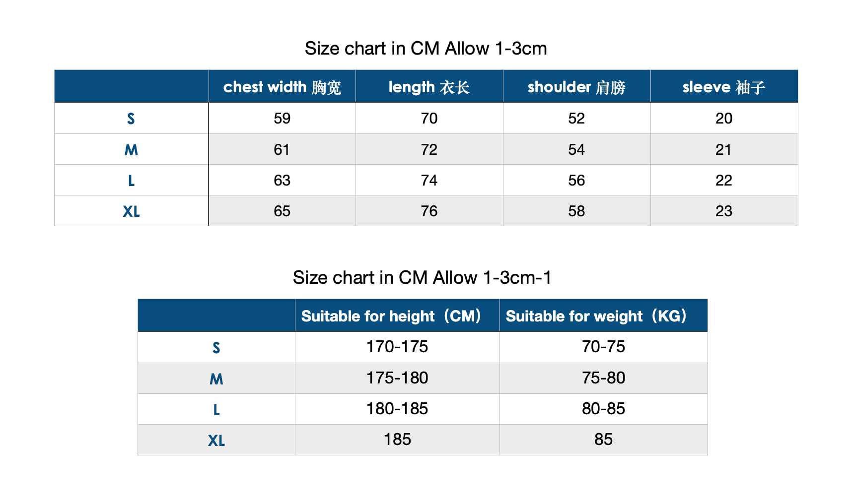Click the length cell showing 72
This screenshot has width=853, height=504.
pyautogui.click(x=429, y=149)
